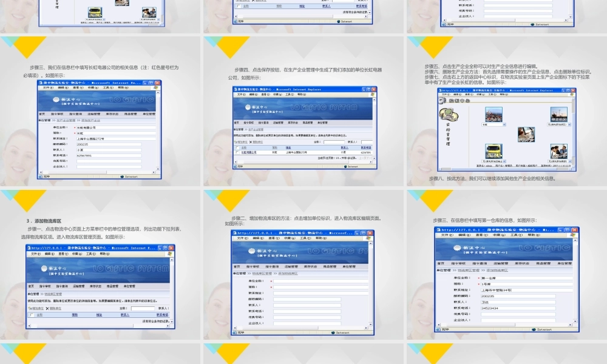Click the harbor photo icon in Step 5 slide
The image size is (607, 364).
[493, 113]
